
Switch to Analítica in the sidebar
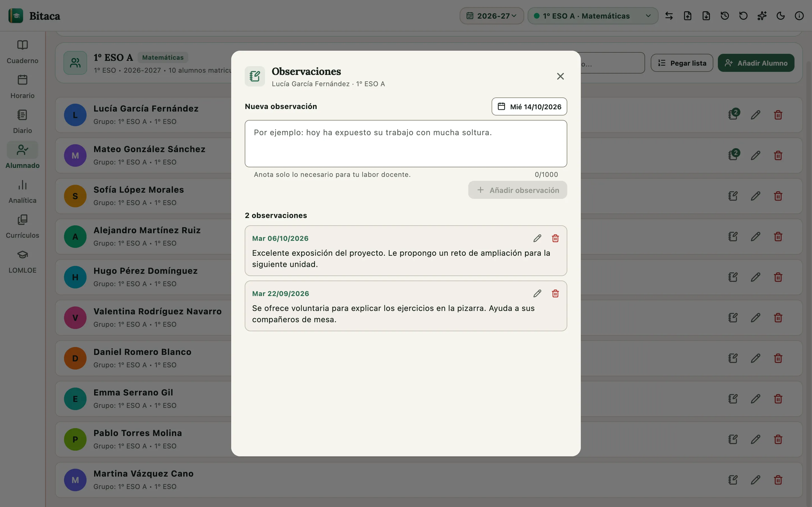coord(23,192)
